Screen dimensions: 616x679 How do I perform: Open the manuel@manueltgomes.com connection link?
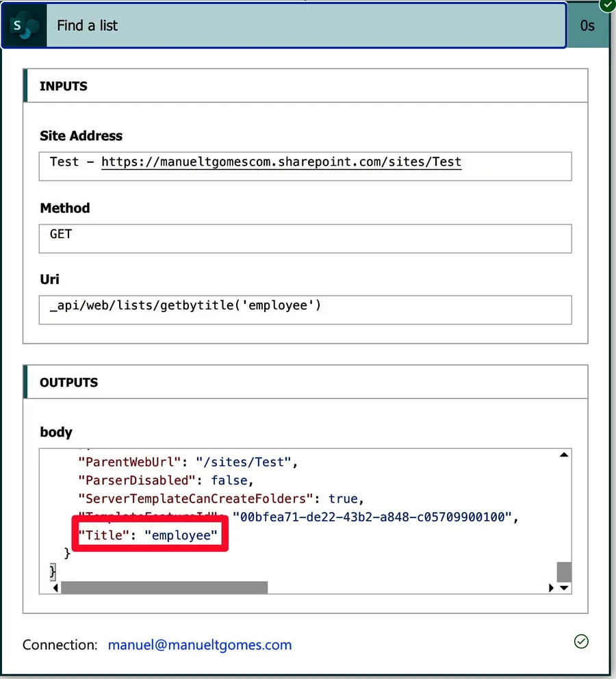200,645
